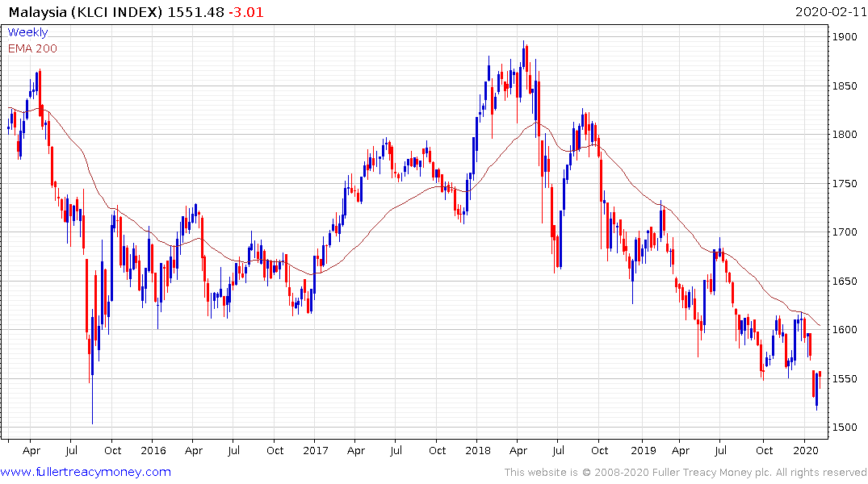This screenshot has width=868, height=484.
Task: Click the 1700 price axis label
Action: click(x=845, y=232)
